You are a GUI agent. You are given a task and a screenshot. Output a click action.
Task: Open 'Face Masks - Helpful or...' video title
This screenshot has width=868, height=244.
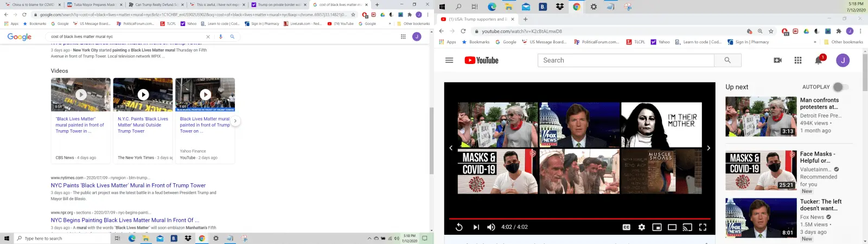coord(818,157)
